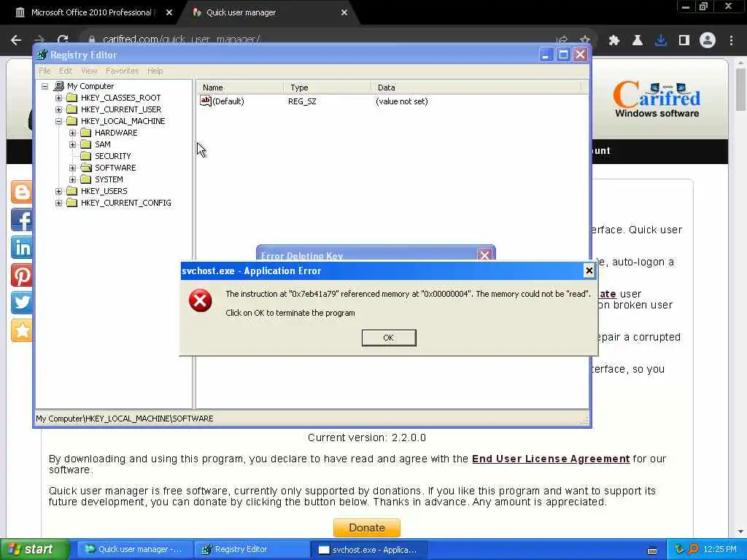747x560 pixels.
Task: Select the REG_SZ type cell
Action: (302, 101)
